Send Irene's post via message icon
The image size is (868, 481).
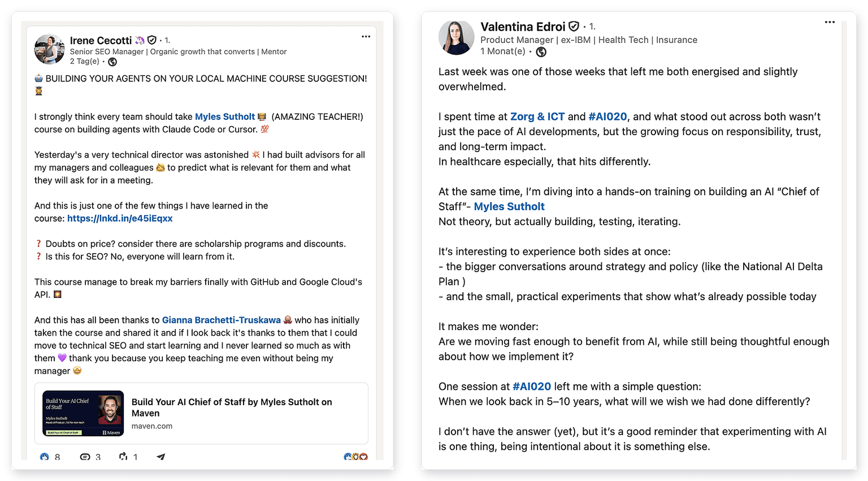161,457
